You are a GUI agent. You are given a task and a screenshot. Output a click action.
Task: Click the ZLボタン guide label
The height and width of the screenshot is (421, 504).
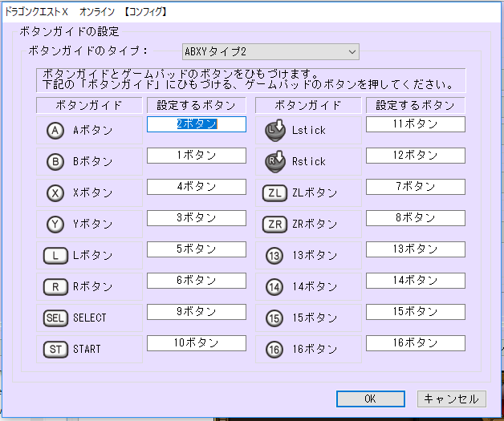(315, 193)
